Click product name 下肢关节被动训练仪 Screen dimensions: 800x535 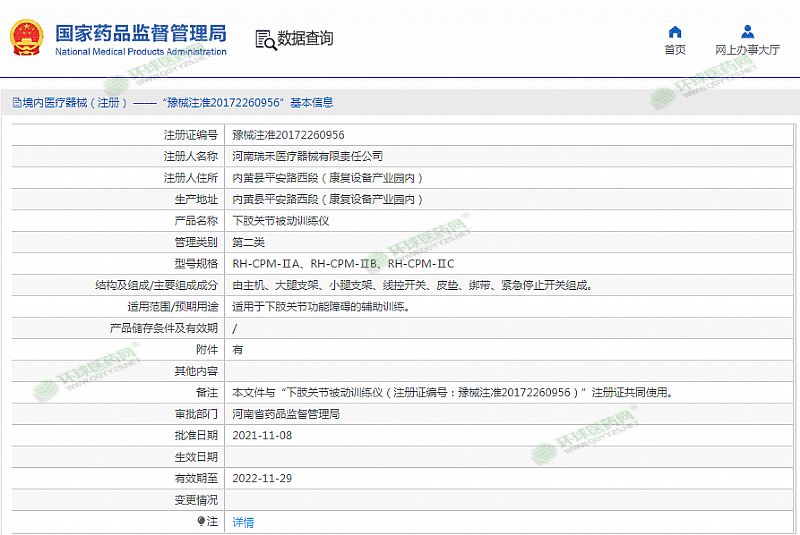click(x=280, y=220)
